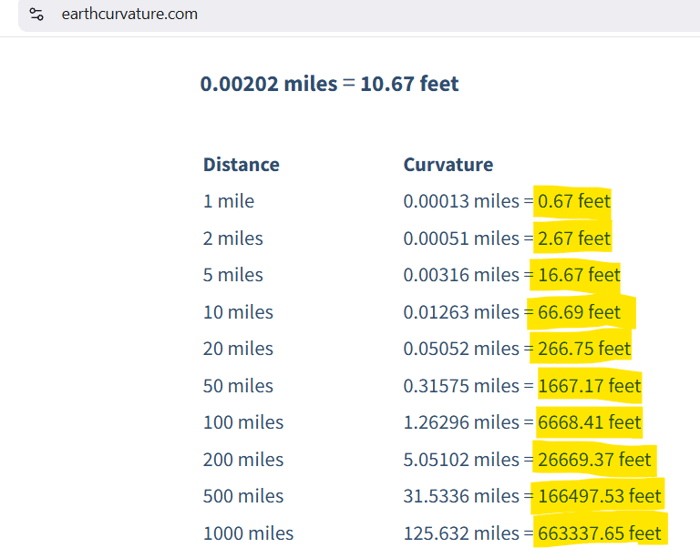
Task: Click the highlighted 26669.37 feet value
Action: (x=594, y=460)
